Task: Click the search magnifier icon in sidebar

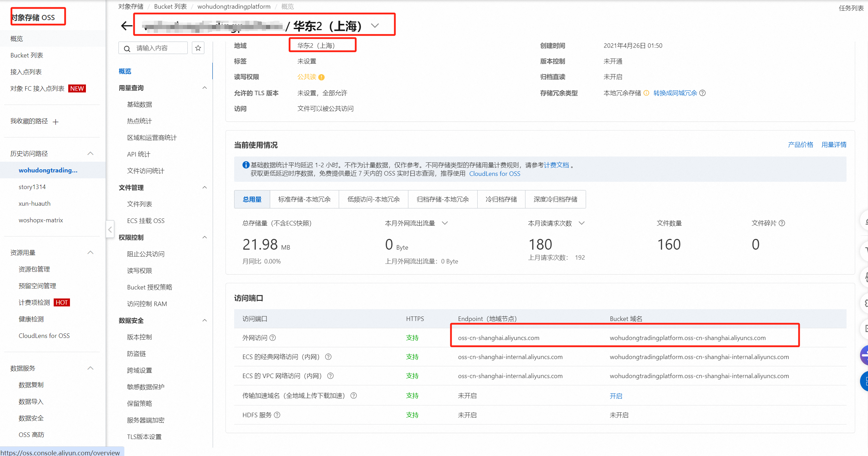Action: (127, 48)
